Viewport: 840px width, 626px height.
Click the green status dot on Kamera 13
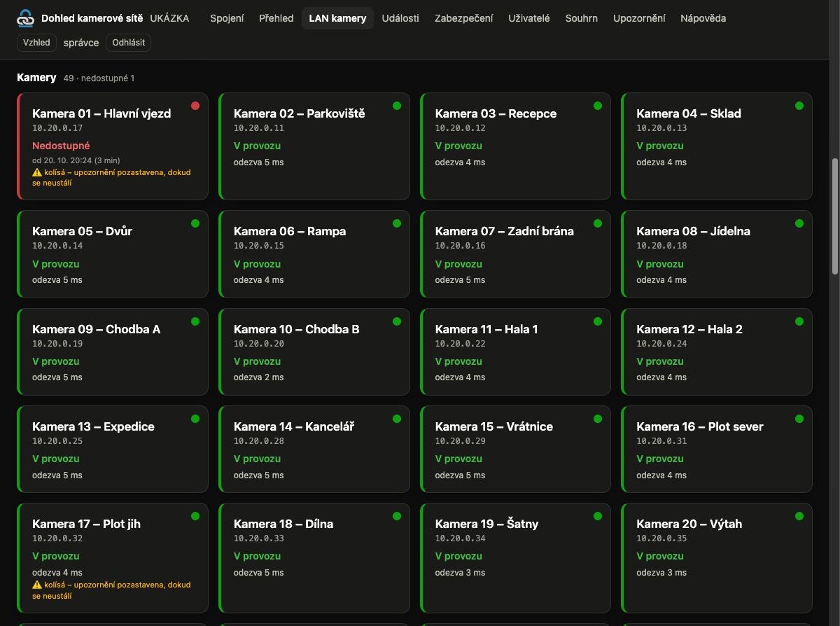click(195, 419)
